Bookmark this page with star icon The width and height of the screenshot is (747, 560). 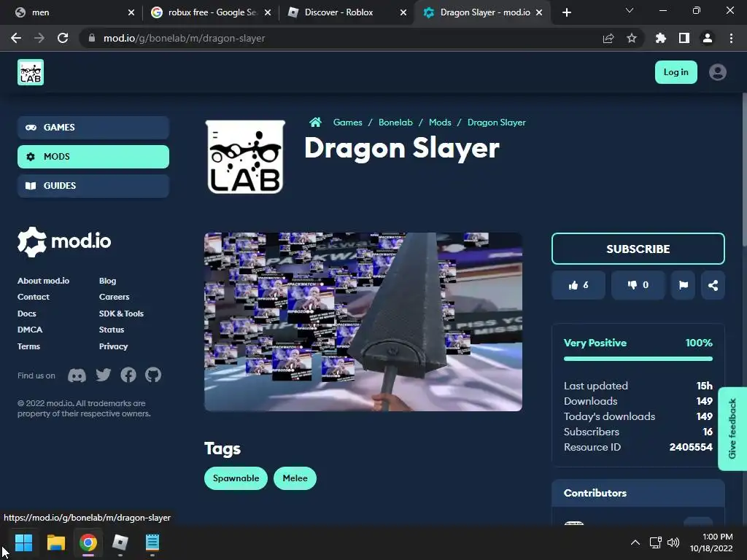tap(632, 38)
